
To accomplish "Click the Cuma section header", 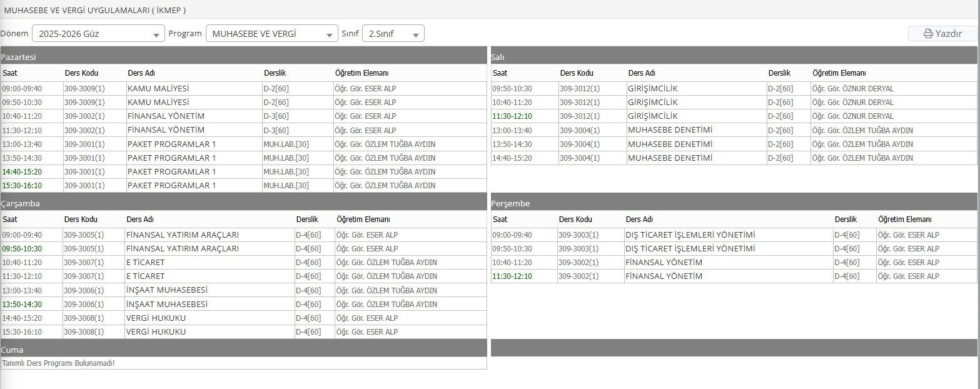I will click(x=244, y=349).
